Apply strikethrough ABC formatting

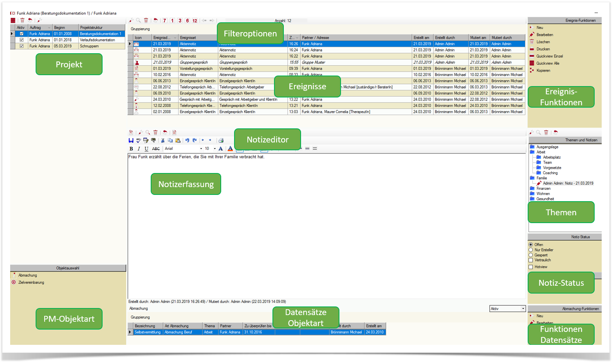click(x=156, y=149)
